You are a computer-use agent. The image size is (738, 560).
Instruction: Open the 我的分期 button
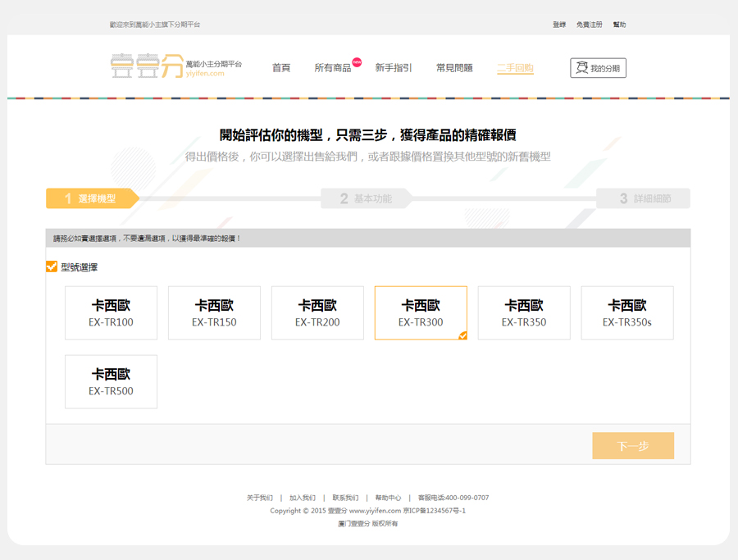click(599, 68)
